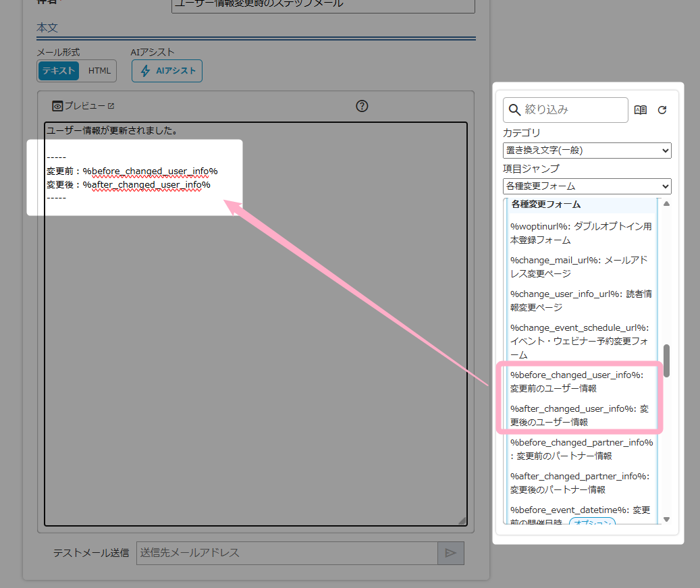Click the placeholder list scroll up arrow
This screenshot has width=700, height=588.
pyautogui.click(x=667, y=204)
